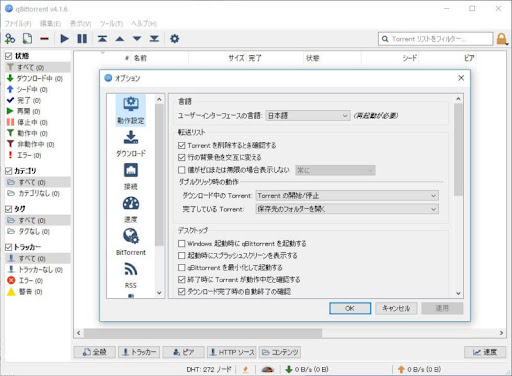Click the lock icon in toolbar

(502, 39)
